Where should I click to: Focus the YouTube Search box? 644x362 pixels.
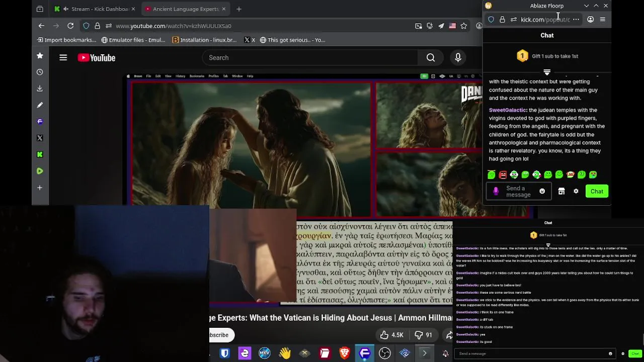pos(310,58)
